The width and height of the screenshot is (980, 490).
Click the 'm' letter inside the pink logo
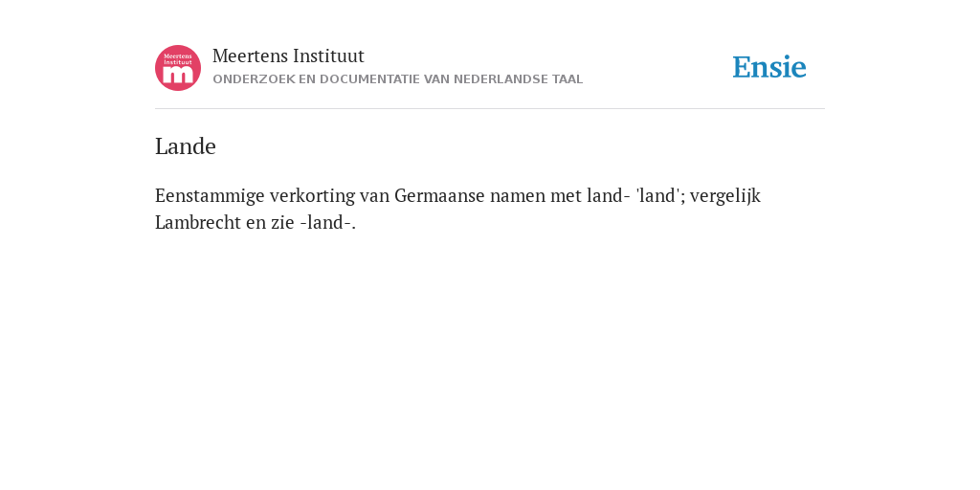coord(178,75)
